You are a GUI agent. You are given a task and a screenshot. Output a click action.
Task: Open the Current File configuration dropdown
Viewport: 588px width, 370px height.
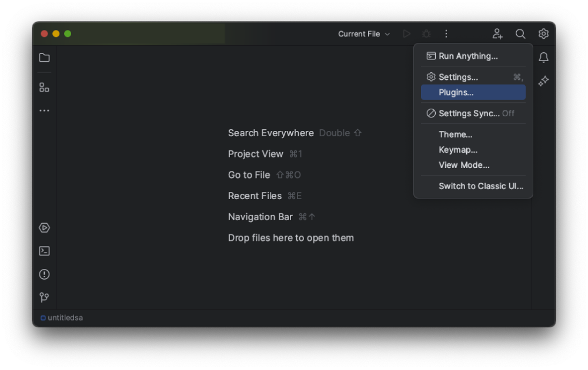pos(363,33)
